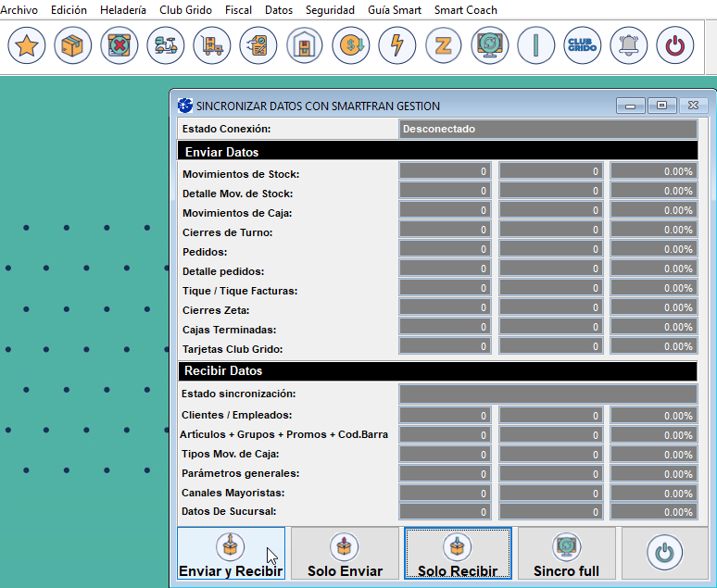This screenshot has width=717, height=588.
Task: Click the Recibir Datos section header
Action: (x=437, y=370)
